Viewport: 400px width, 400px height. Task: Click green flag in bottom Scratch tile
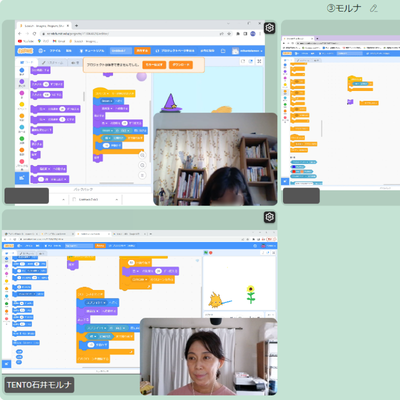click(x=206, y=253)
